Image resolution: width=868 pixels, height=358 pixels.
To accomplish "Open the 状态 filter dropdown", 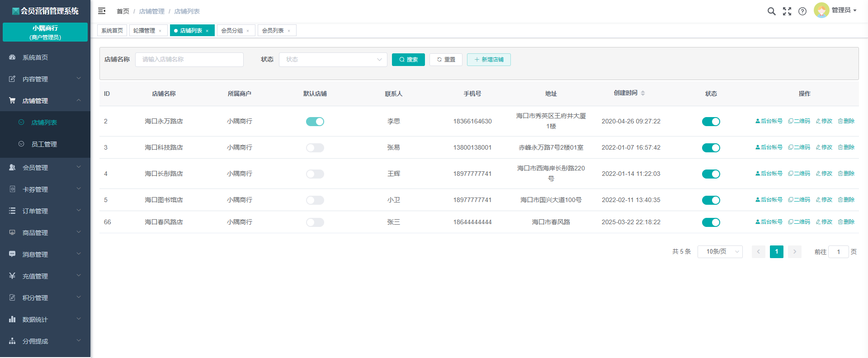I will pyautogui.click(x=333, y=60).
